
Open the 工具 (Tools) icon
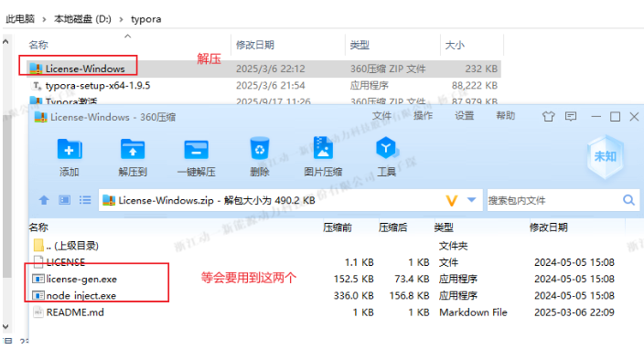click(386, 148)
